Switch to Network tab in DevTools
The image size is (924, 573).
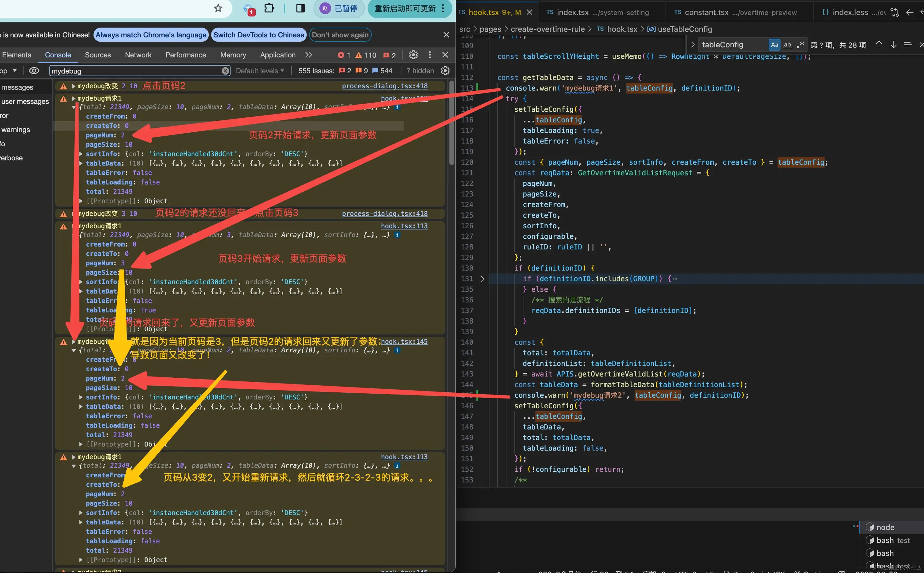pyautogui.click(x=138, y=55)
